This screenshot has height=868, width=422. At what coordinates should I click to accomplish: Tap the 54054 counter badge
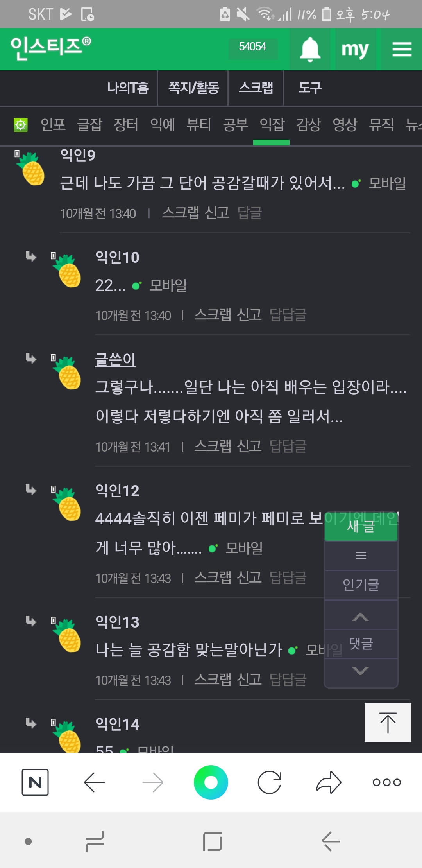tap(252, 47)
